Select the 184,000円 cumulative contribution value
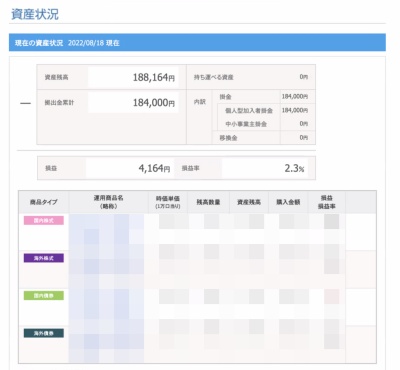 click(x=154, y=103)
